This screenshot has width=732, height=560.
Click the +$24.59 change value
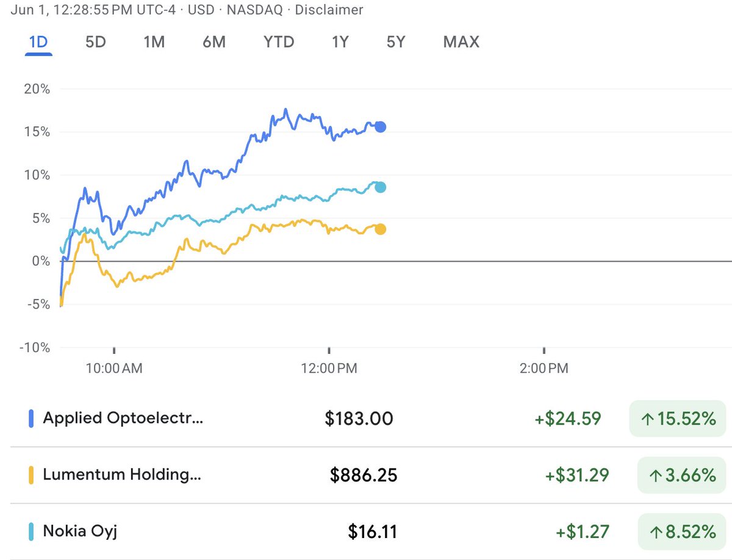tap(567, 418)
